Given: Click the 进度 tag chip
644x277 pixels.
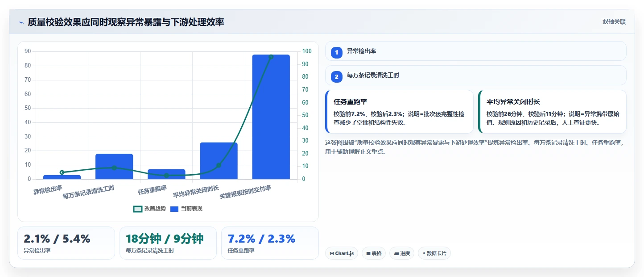Looking at the screenshot, I should point(402,253).
